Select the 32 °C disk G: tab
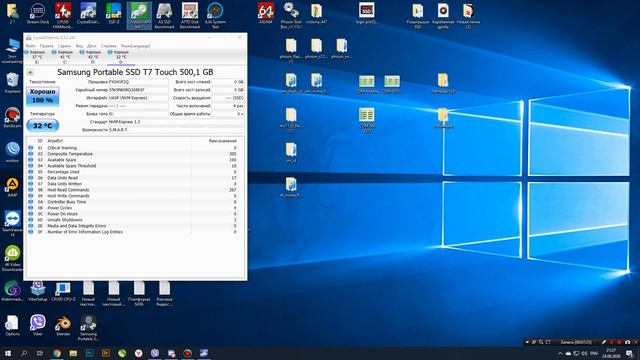This screenshot has height=360, width=640. 121,57
